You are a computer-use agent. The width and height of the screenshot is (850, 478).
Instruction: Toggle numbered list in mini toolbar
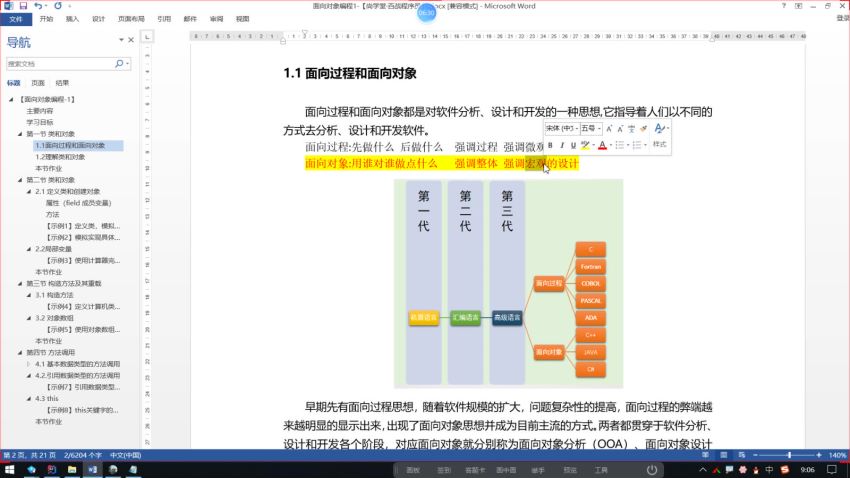[x=637, y=145]
